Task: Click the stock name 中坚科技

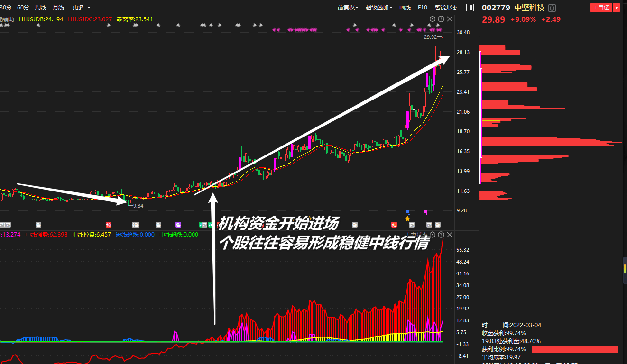Action: pyautogui.click(x=529, y=8)
